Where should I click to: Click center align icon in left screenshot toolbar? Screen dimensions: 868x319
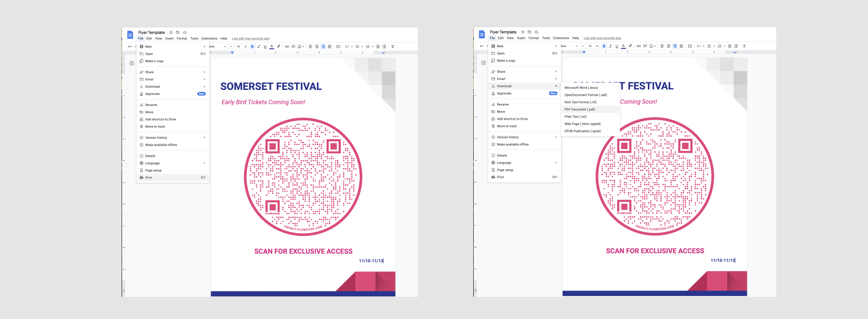(317, 47)
